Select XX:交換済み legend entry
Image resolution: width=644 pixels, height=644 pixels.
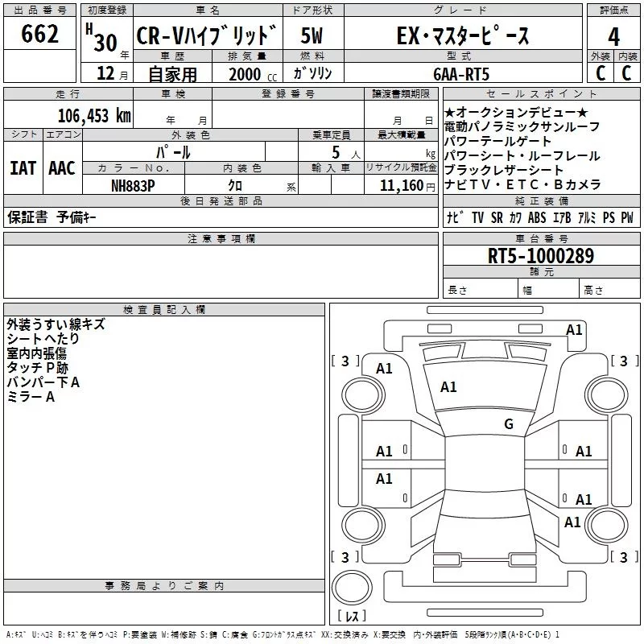coord(345,634)
